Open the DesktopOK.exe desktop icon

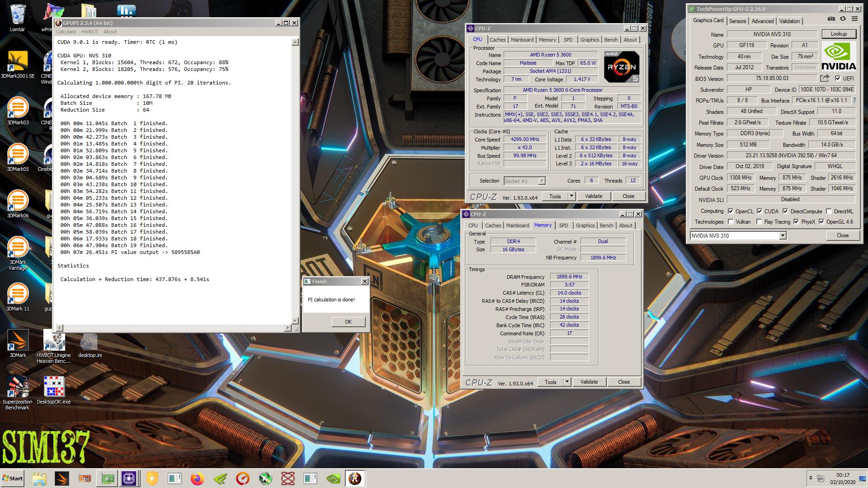pyautogui.click(x=54, y=390)
